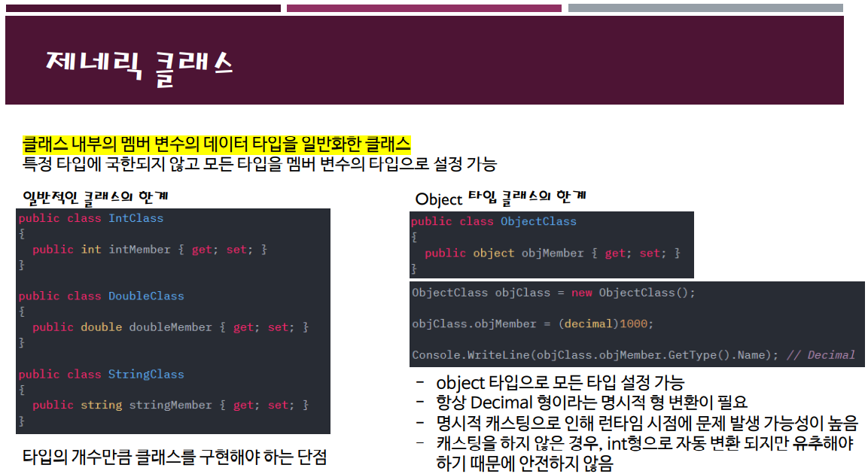The height and width of the screenshot is (474, 868).
Task: Click bullet about '명시적 캐스팅으로 인해 런타임'
Action: [647, 423]
